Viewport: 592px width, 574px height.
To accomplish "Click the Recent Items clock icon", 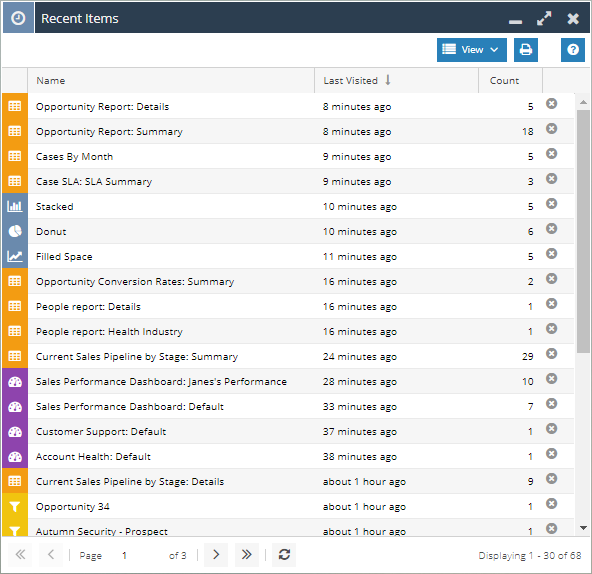I will tap(18, 18).
